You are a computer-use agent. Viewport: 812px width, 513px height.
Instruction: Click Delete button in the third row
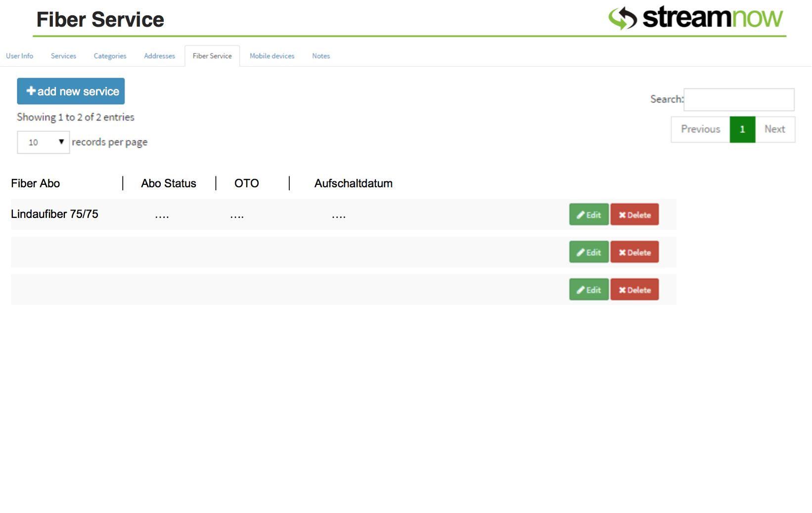(x=634, y=290)
